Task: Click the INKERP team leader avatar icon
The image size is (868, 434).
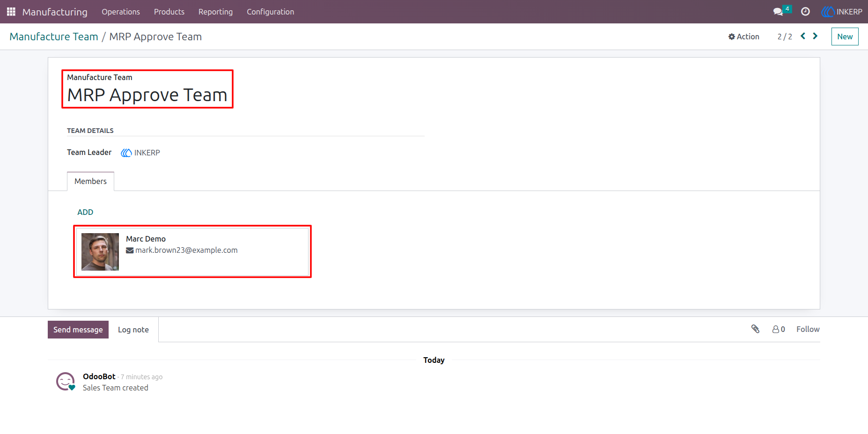Action: coord(126,153)
